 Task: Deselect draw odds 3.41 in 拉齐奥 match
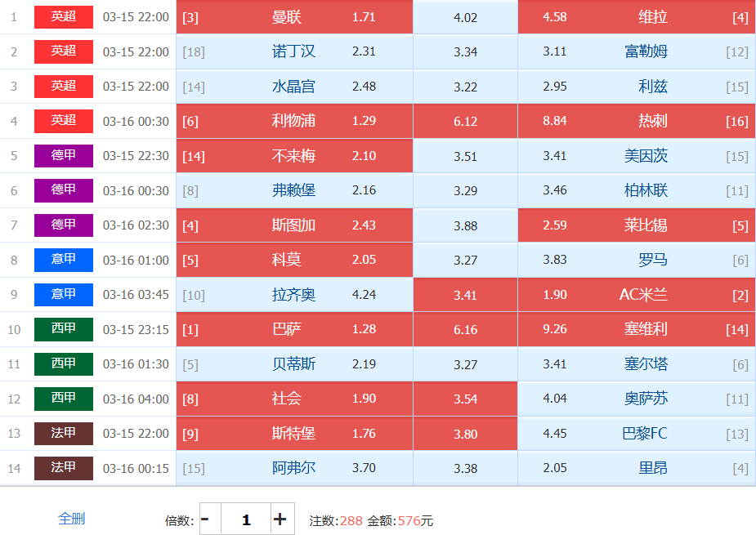(x=465, y=295)
